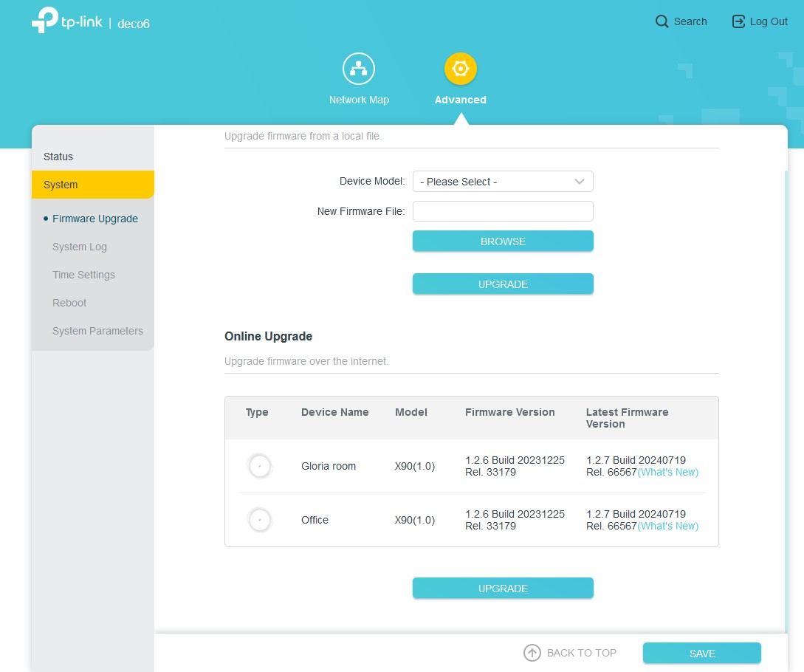Click the Back to Top arrow icon

pos(532,653)
